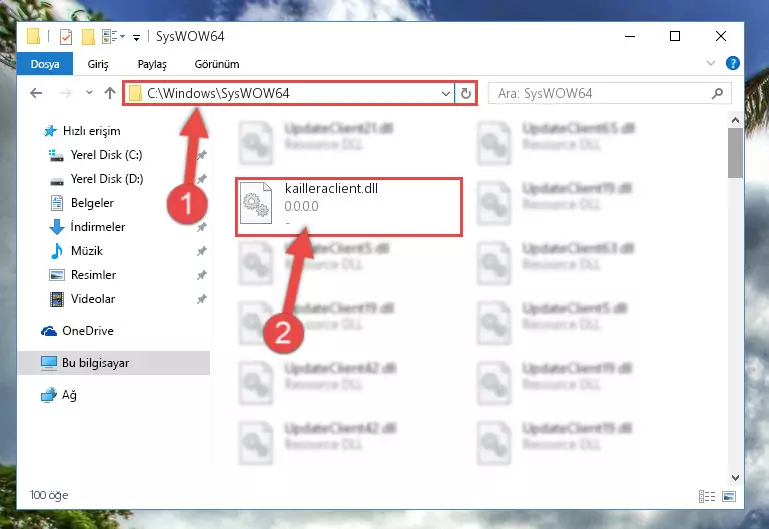Image resolution: width=769 pixels, height=529 pixels.
Task: Open Yerel Disk (C:) in sidebar
Action: click(x=106, y=155)
